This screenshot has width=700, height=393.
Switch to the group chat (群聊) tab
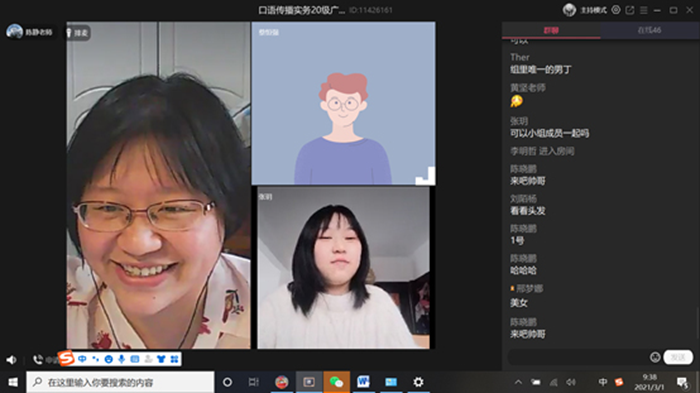pyautogui.click(x=551, y=30)
